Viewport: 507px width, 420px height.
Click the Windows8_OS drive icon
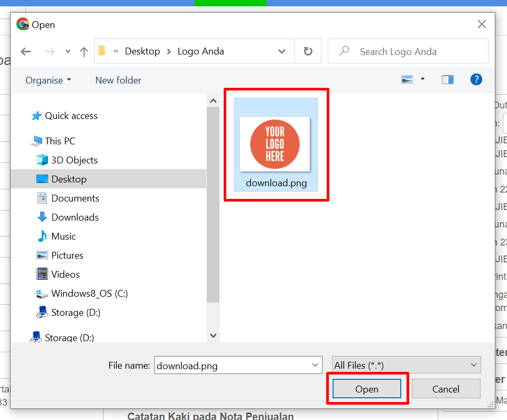coord(42,294)
